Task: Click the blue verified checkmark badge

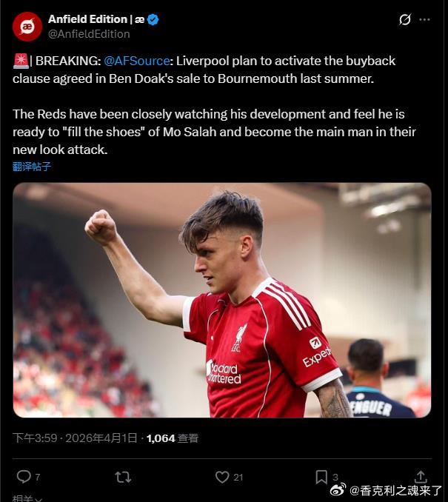Action: click(153, 19)
